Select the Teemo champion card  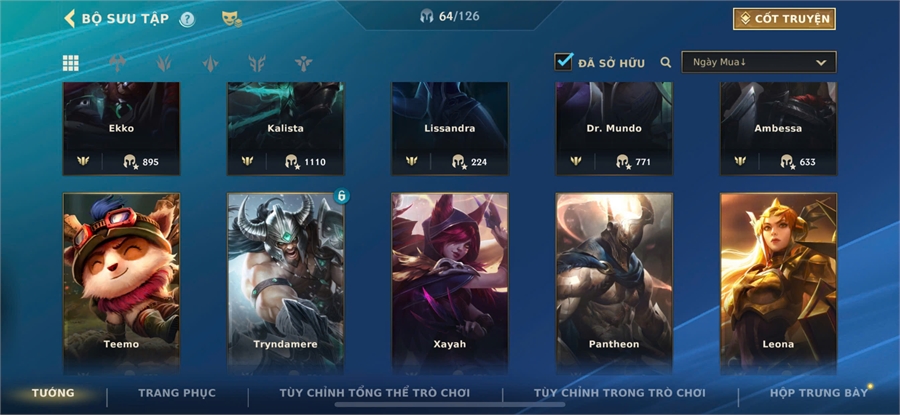pos(121,284)
